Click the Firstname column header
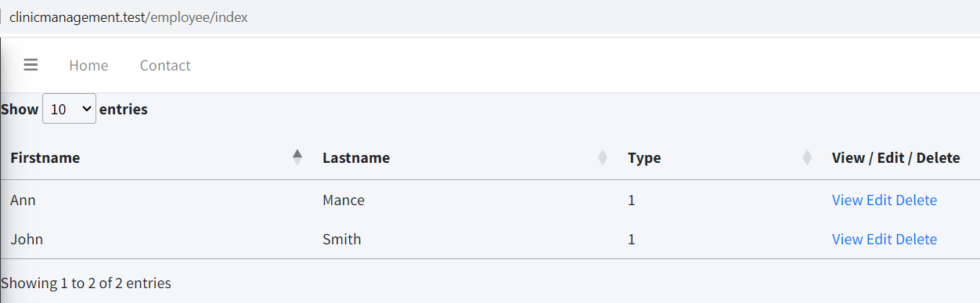 tap(157, 157)
